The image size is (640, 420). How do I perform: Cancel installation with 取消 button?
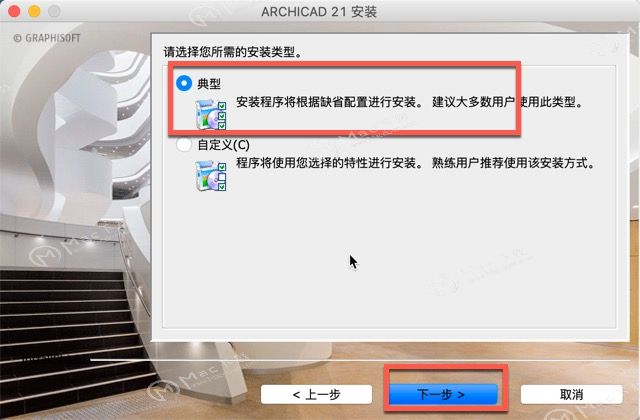coord(571,394)
